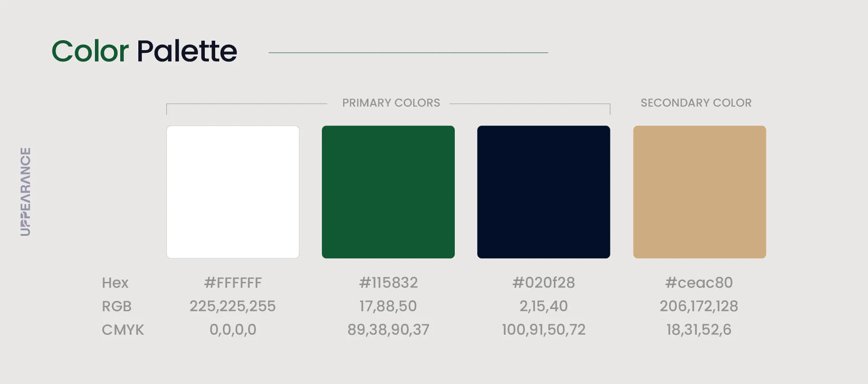The image size is (868, 384).
Task: Click the CMYK row label
Action: coord(123,330)
